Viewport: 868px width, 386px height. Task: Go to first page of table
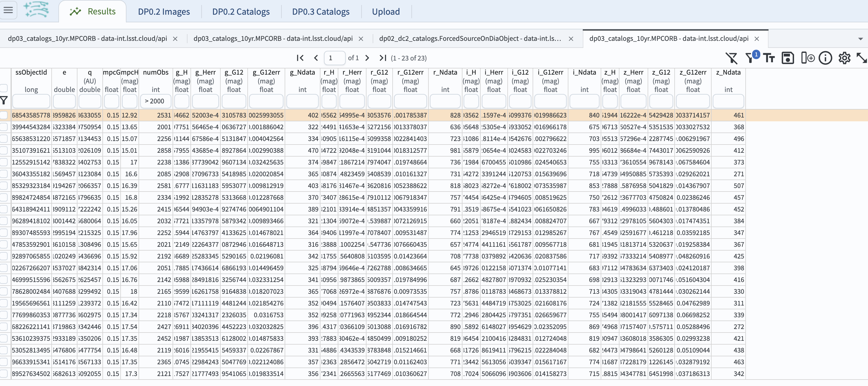300,58
